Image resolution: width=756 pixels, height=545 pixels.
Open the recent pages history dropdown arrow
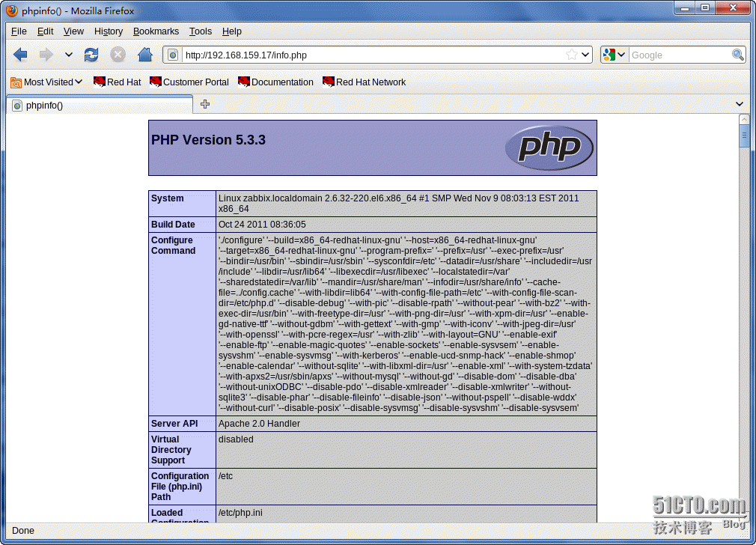pos(68,55)
